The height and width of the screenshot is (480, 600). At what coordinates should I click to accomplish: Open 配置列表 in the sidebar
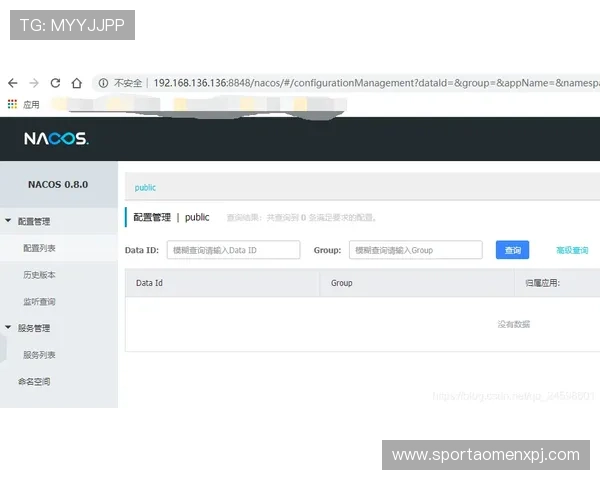click(x=39, y=248)
